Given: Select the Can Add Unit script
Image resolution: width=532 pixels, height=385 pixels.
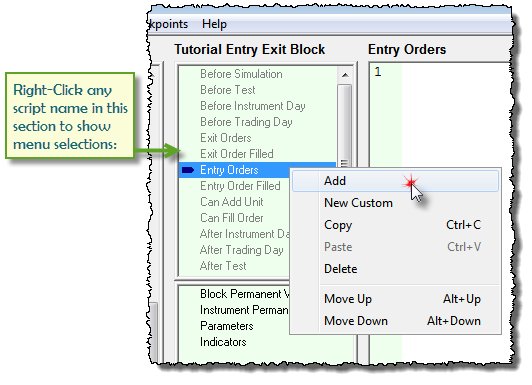Looking at the screenshot, I should [232, 202].
